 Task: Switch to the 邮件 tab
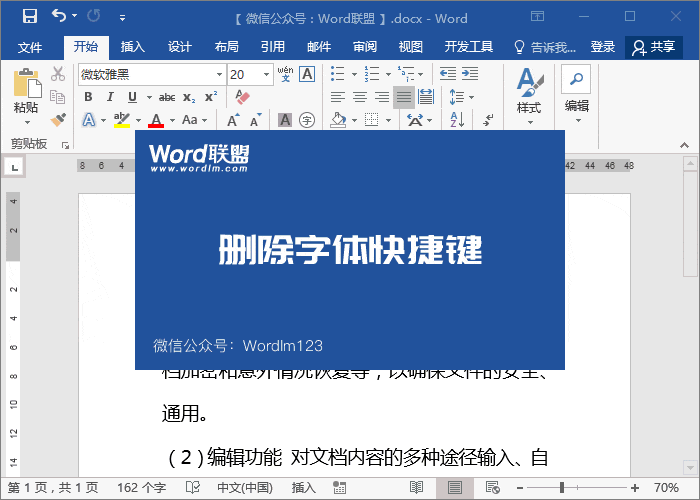click(x=319, y=47)
